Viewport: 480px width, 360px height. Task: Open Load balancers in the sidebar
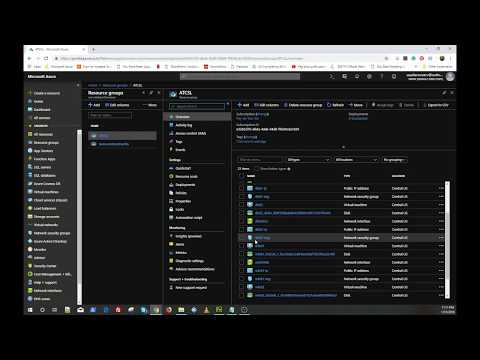[x=42, y=208]
